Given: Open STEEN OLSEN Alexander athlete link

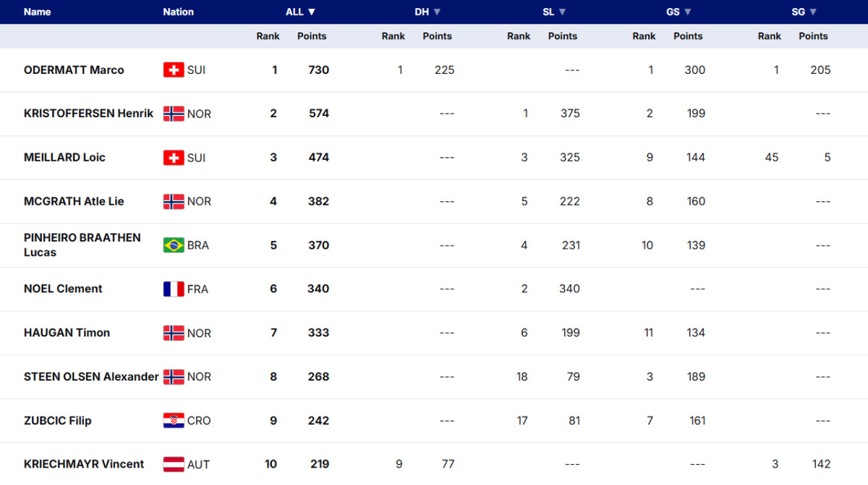Looking at the screenshot, I should click(91, 376).
